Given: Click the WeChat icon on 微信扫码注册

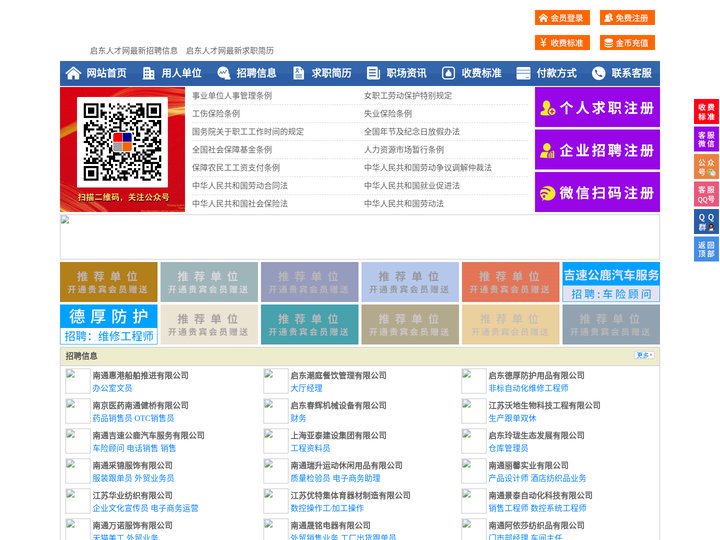Looking at the screenshot, I should [547, 193].
